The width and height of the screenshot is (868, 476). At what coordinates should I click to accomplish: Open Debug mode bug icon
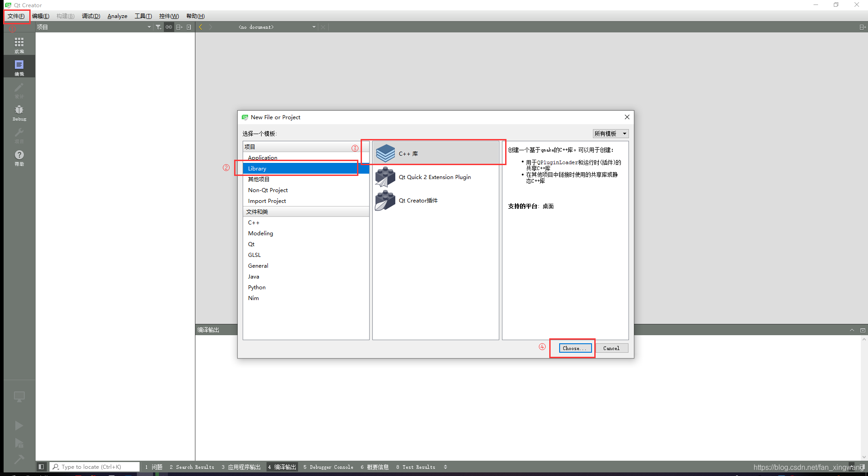[x=19, y=112]
